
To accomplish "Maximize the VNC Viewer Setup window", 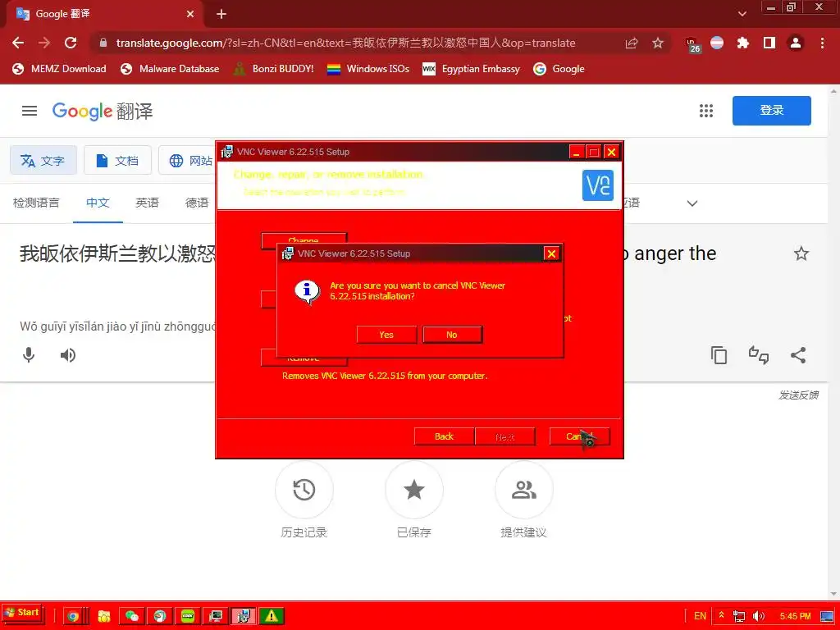I will [594, 152].
